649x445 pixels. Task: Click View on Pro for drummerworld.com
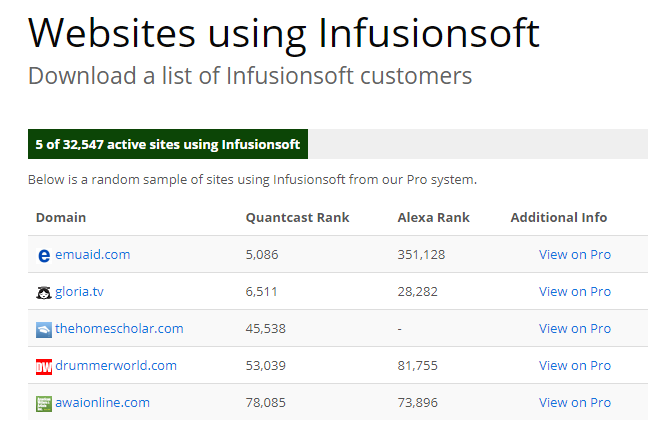[575, 366]
